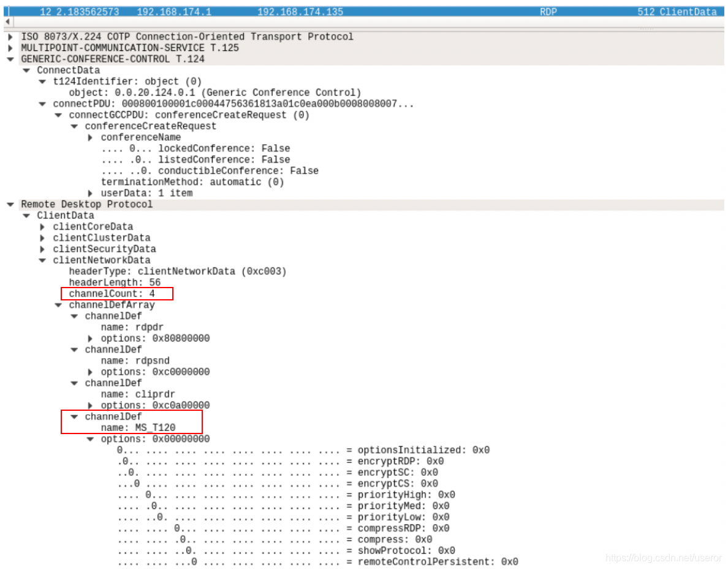Select the compress: 0x0 line

pos(275,540)
